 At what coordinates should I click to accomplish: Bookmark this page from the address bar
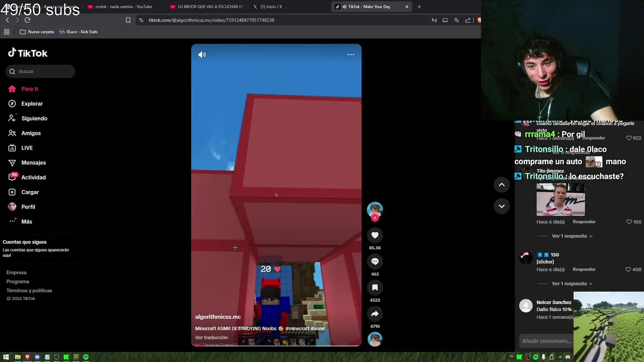(x=128, y=20)
